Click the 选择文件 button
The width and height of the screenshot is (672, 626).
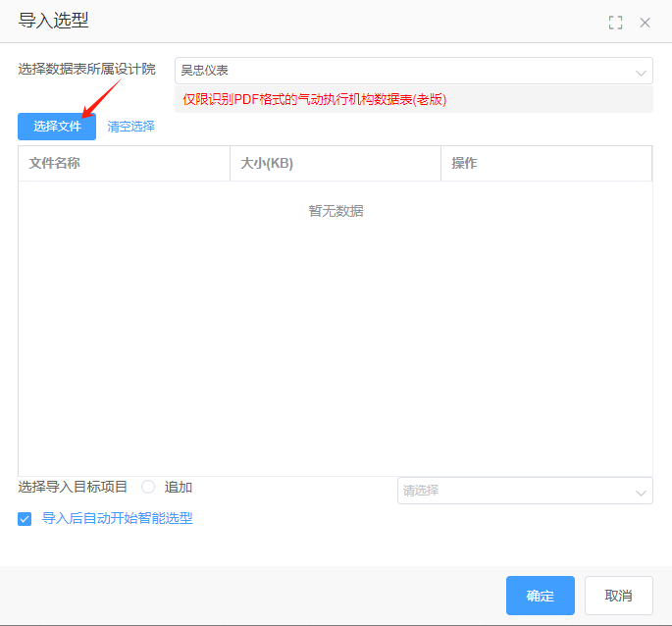click(57, 127)
